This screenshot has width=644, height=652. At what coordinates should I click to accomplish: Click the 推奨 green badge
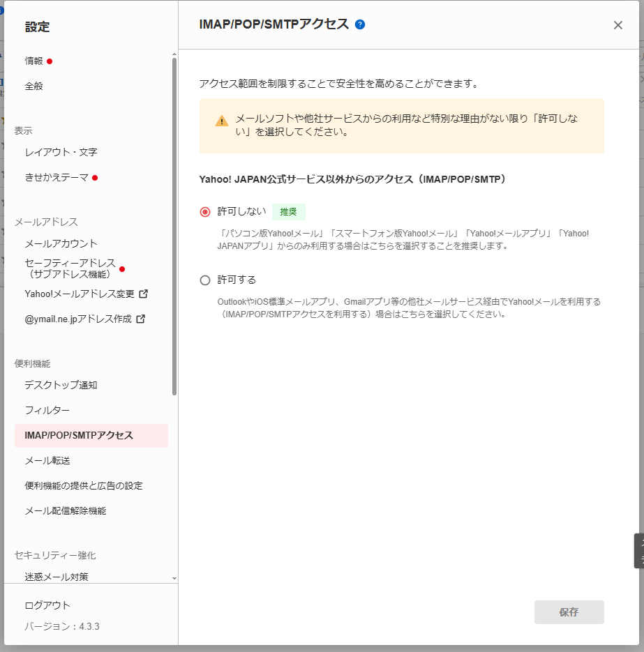tap(288, 212)
